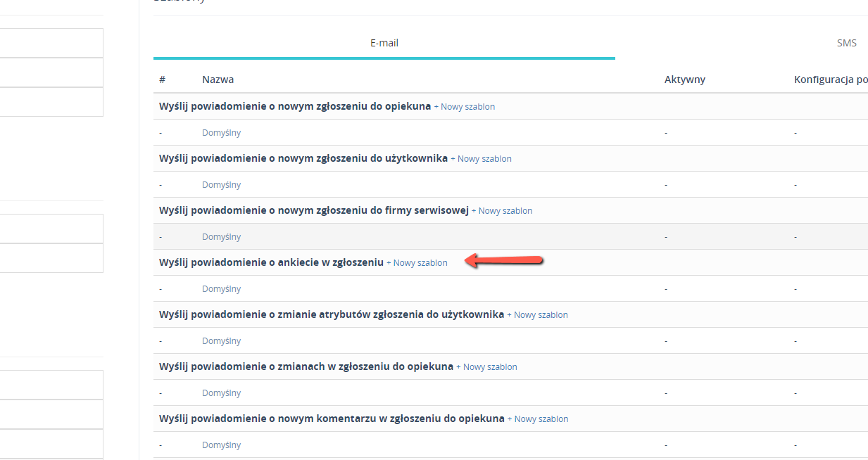
Task: Switch to the SMS tab
Action: (847, 43)
